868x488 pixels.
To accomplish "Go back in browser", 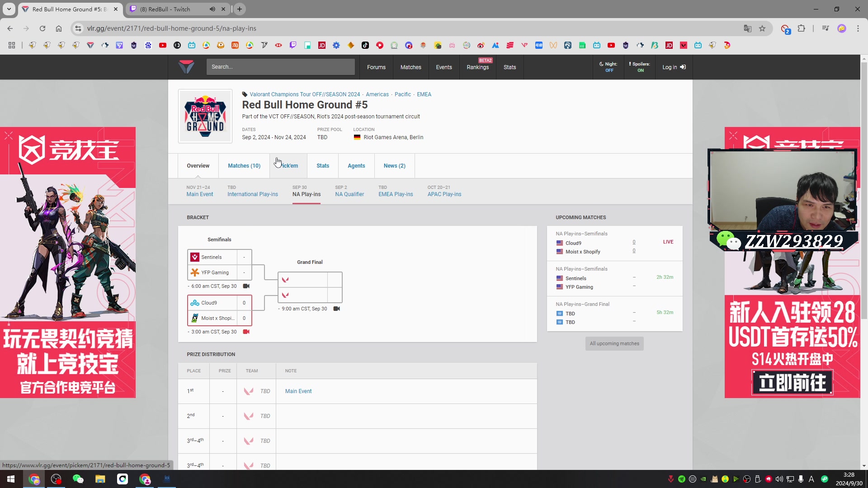I will (x=10, y=28).
